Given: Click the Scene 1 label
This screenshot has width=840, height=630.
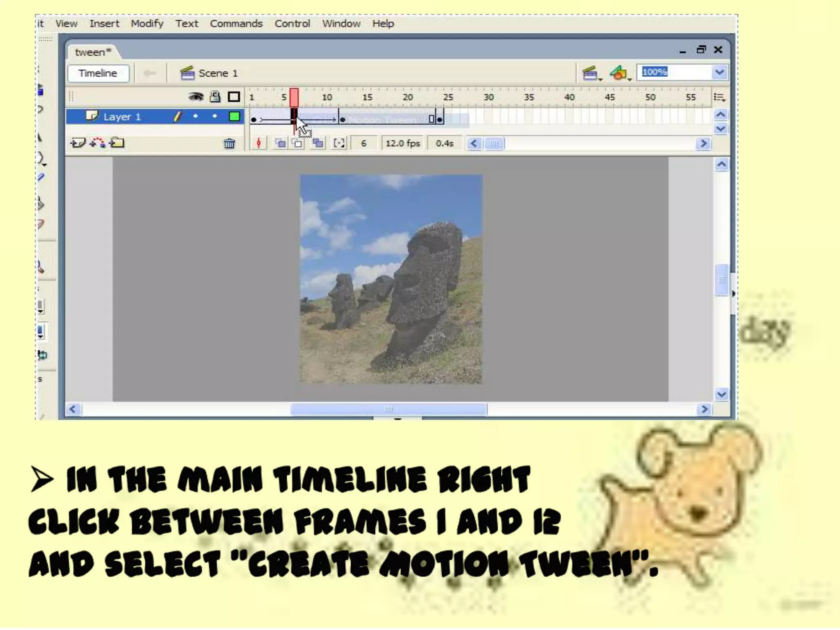Looking at the screenshot, I should click(x=218, y=73).
